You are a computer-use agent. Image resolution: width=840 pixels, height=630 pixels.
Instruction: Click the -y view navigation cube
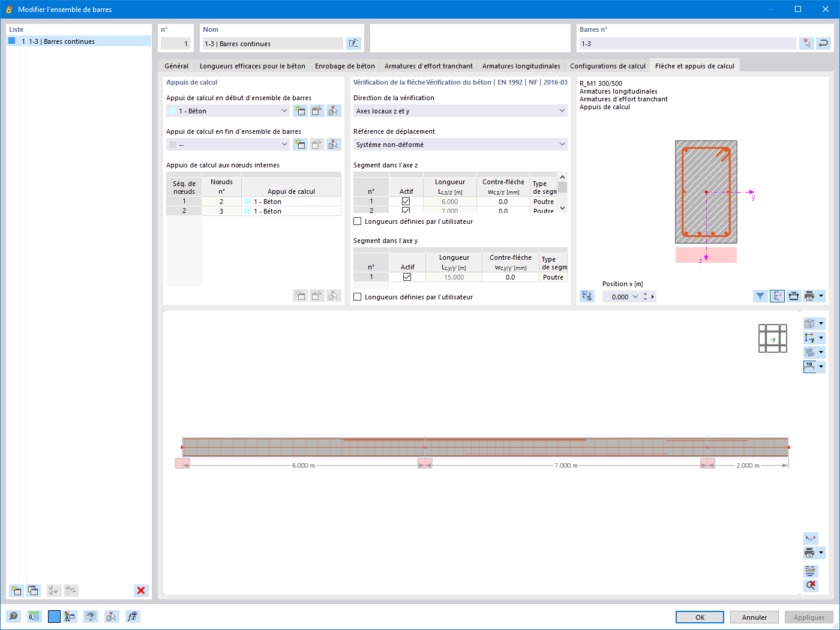773,339
